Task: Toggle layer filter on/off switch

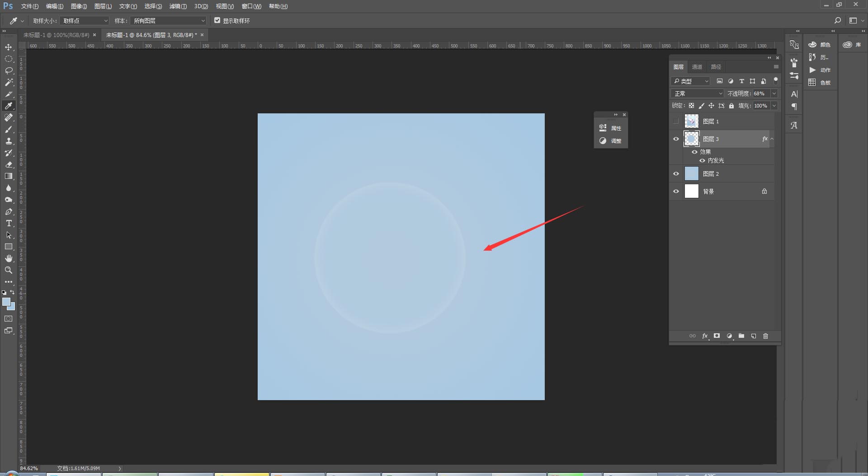Action: (776, 80)
